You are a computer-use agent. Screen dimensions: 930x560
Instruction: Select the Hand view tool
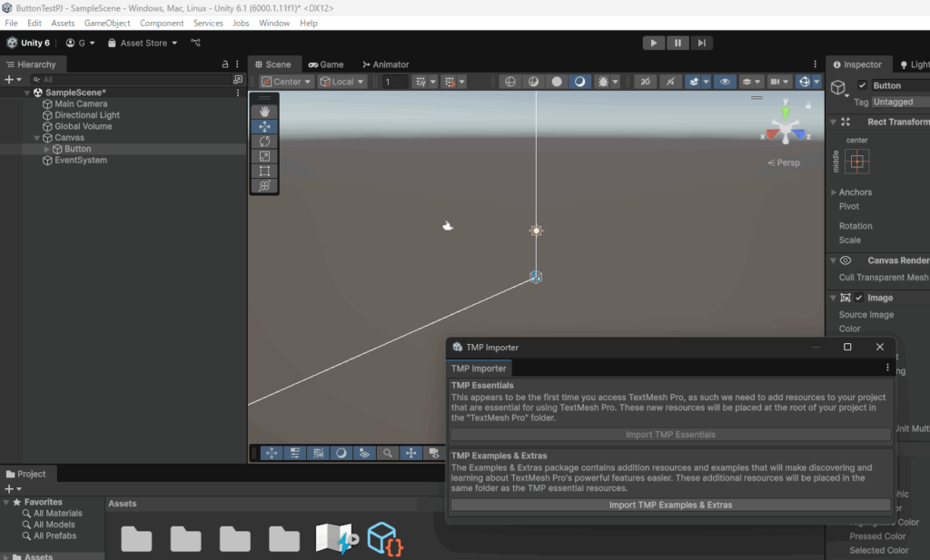[x=264, y=112]
